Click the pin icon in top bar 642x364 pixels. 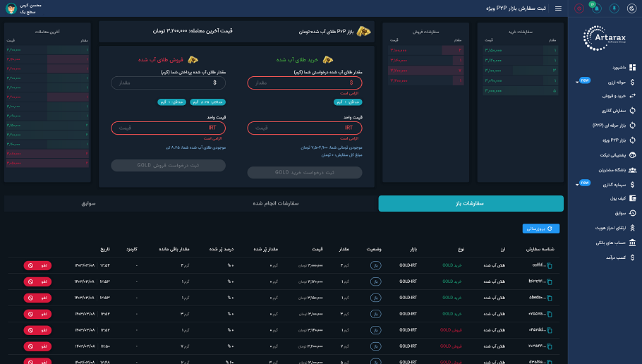click(614, 8)
